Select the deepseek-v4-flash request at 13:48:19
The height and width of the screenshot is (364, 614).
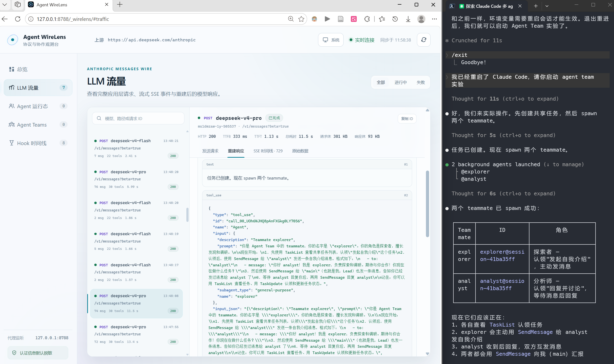point(136,241)
